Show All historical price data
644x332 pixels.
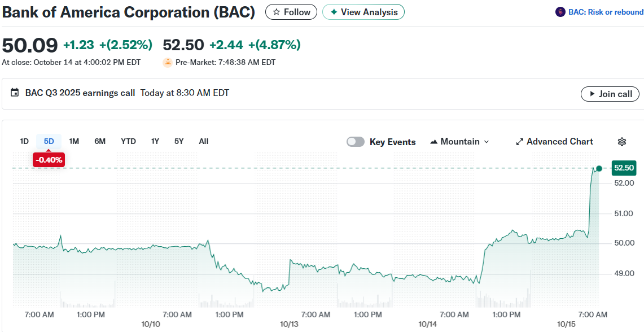pyautogui.click(x=204, y=141)
